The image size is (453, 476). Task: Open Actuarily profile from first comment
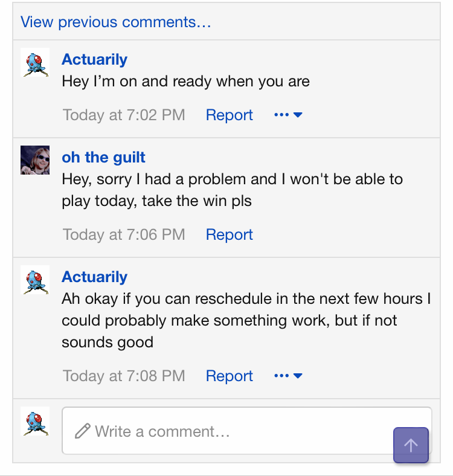94,59
